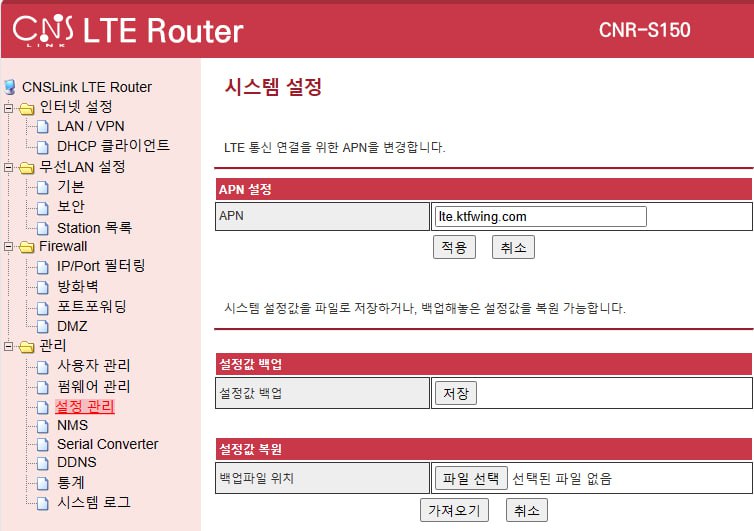Click 파일 선택 to choose backup file
This screenshot has width=754, height=531.
coord(470,478)
